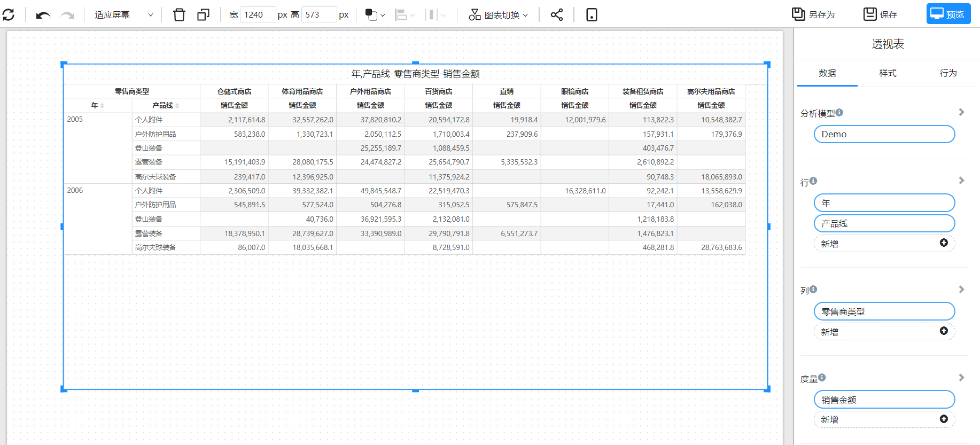Open the 适应屏幕 screen-fit dropdown

pyautogui.click(x=124, y=15)
